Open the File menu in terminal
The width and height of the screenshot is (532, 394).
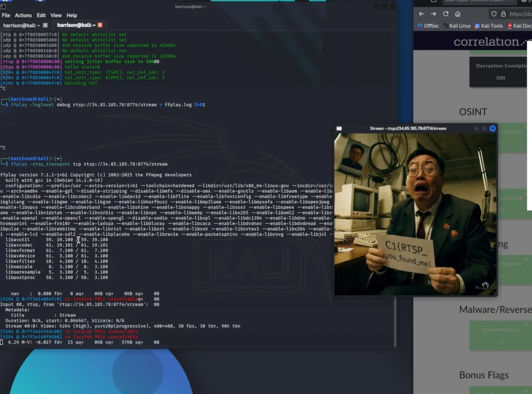point(6,15)
